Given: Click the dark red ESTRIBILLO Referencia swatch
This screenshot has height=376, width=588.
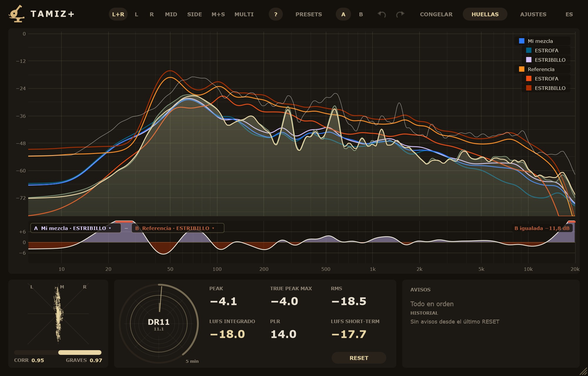Looking at the screenshot, I should (x=529, y=88).
